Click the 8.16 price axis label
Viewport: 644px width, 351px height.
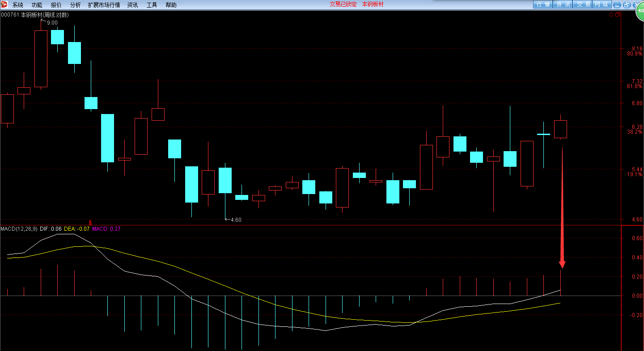[637, 48]
